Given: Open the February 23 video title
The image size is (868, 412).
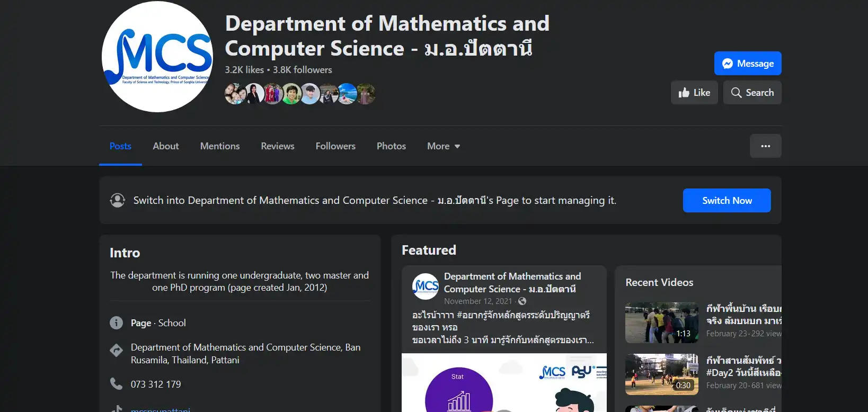Looking at the screenshot, I should 743,315.
